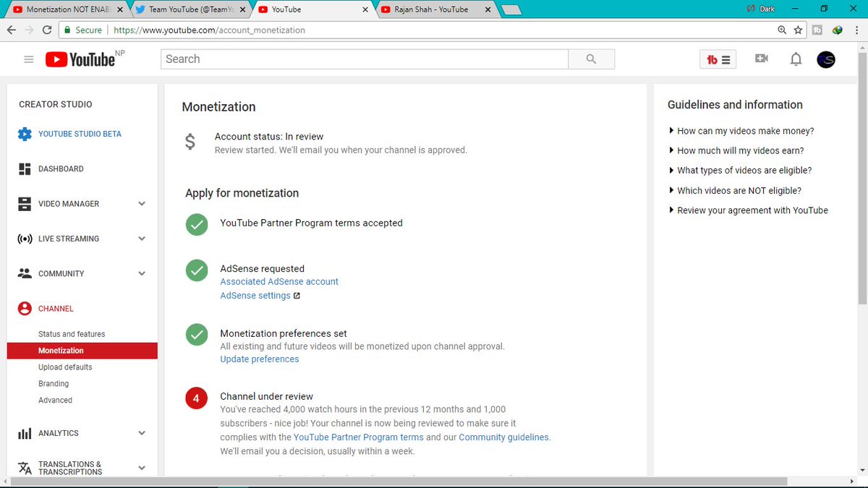Screen dimensions: 868x488
Task: Click the upload video camera icon
Action: click(x=761, y=59)
